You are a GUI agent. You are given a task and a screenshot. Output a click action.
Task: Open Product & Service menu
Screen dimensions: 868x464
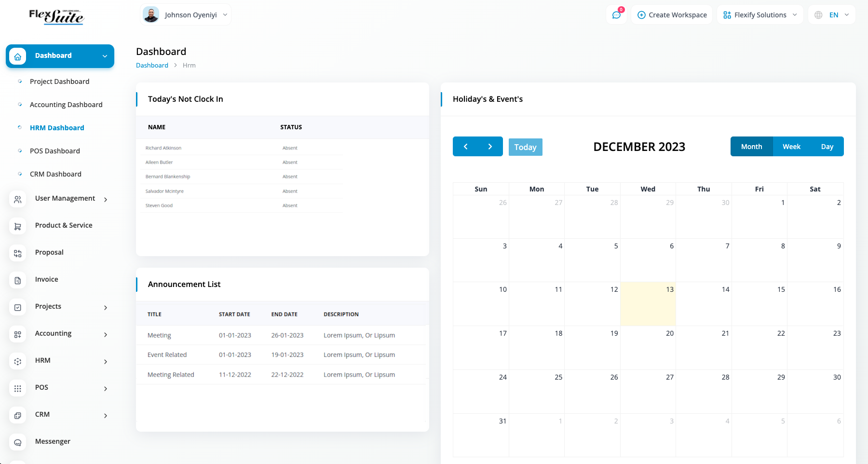[64, 225]
